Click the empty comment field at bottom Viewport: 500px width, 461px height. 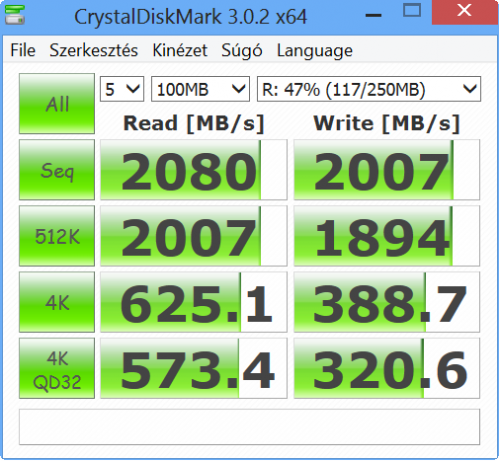(x=249, y=427)
